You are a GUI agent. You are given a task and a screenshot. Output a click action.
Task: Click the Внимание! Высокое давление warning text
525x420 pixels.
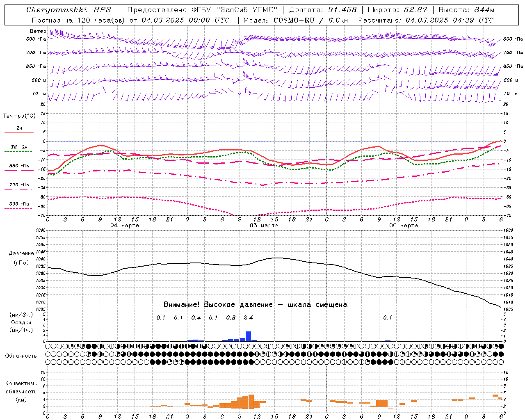coord(255,305)
